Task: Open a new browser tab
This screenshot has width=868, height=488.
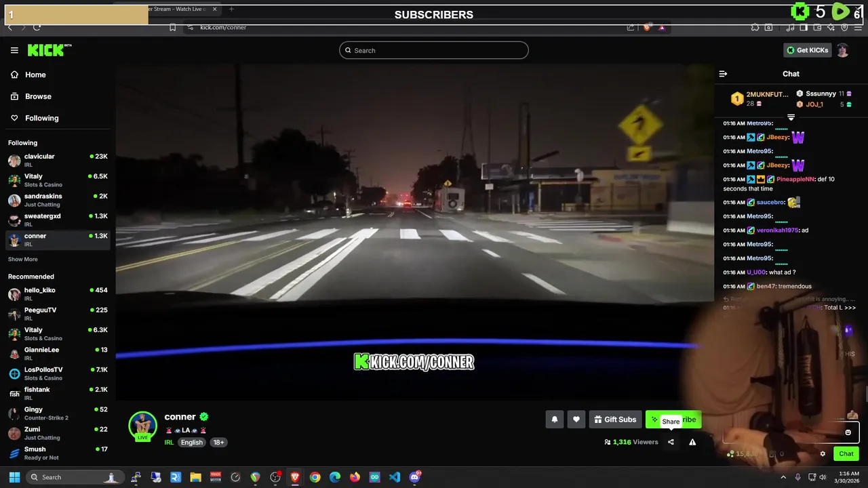Action: [231, 9]
